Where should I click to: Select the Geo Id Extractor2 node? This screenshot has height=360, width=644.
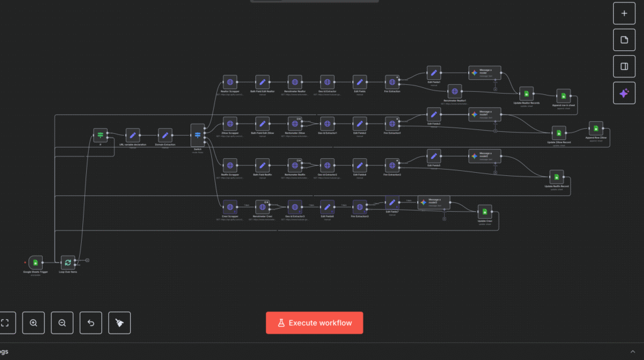327,165
